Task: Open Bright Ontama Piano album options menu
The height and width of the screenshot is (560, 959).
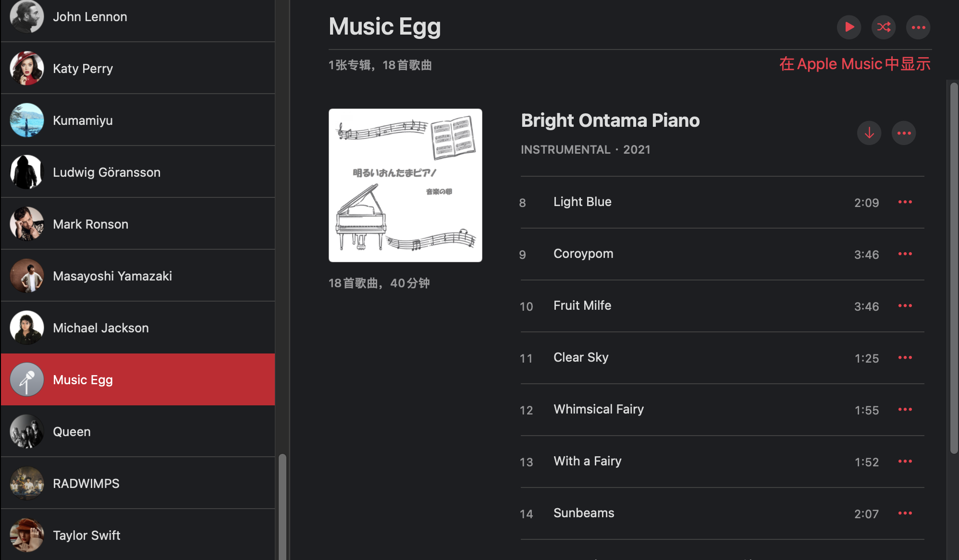Action: [904, 133]
